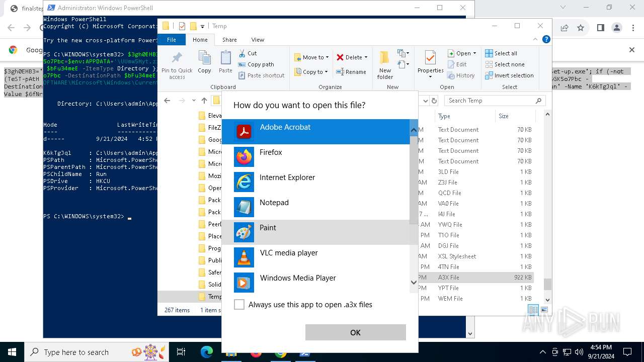
Task: Choose the Paint app icon
Action: (x=244, y=232)
